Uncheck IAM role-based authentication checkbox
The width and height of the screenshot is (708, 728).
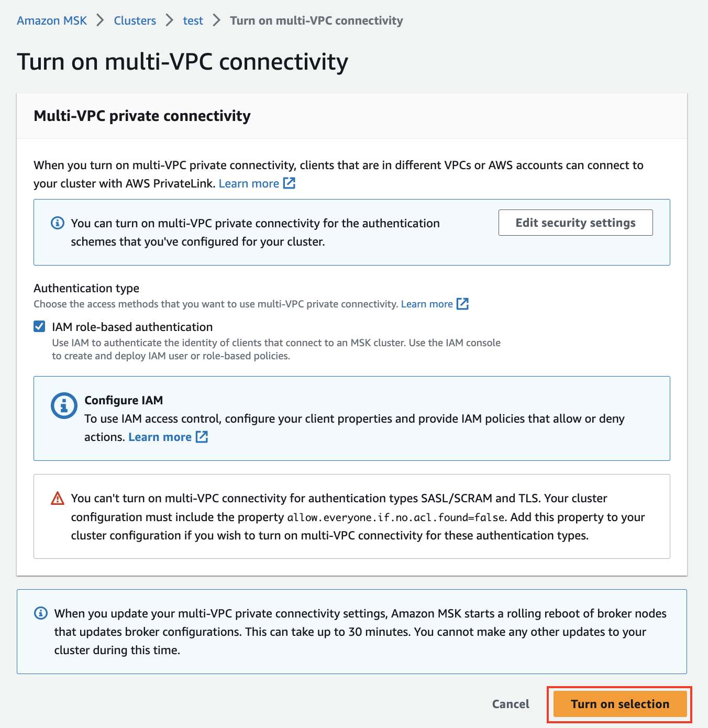(39, 327)
